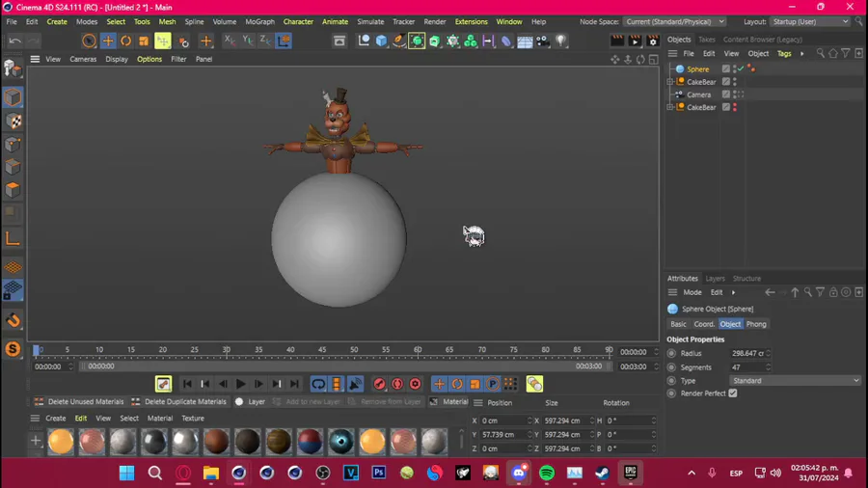This screenshot has height=488, width=868.
Task: Open the Type dropdown set to Standard
Action: pyautogui.click(x=795, y=381)
